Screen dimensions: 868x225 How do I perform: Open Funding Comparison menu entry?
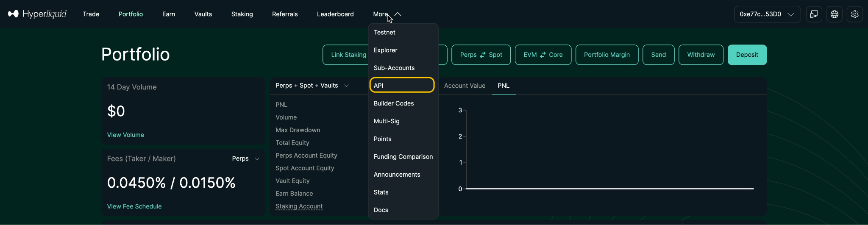pos(403,157)
